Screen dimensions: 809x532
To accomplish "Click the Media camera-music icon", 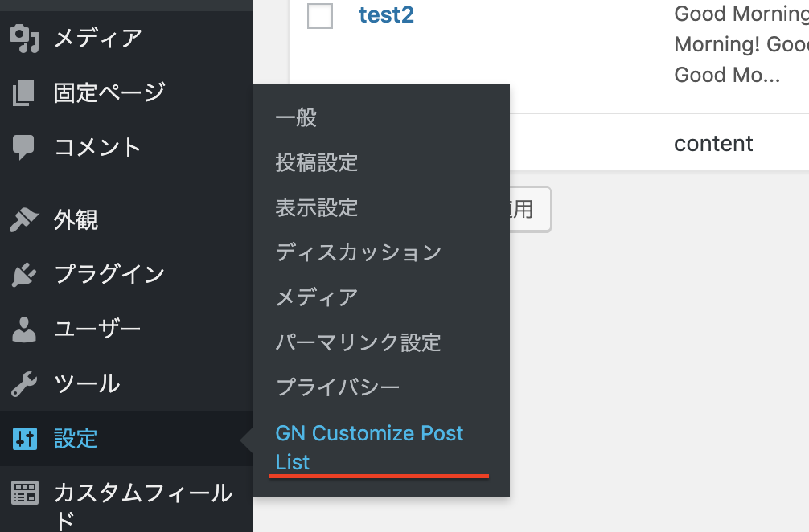I will (24, 39).
